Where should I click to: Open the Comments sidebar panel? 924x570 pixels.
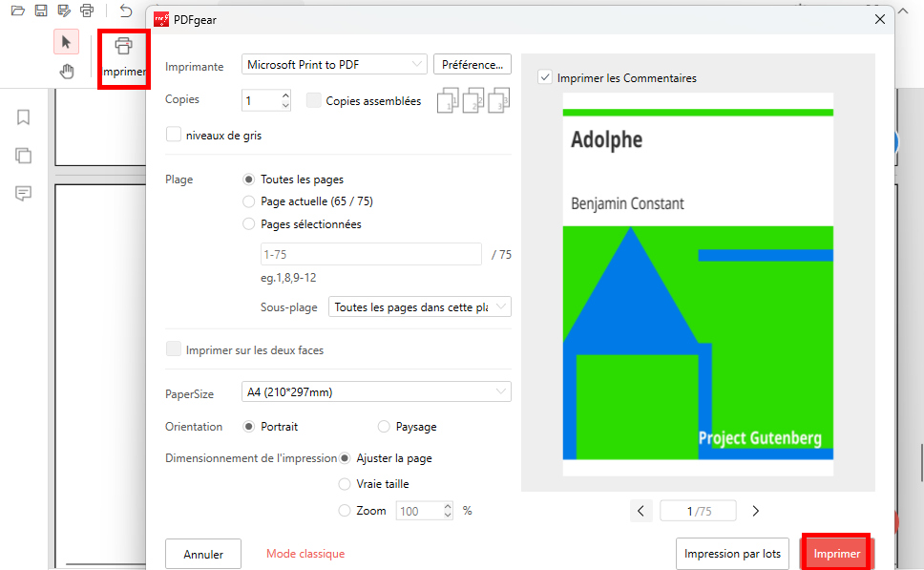coord(23,194)
